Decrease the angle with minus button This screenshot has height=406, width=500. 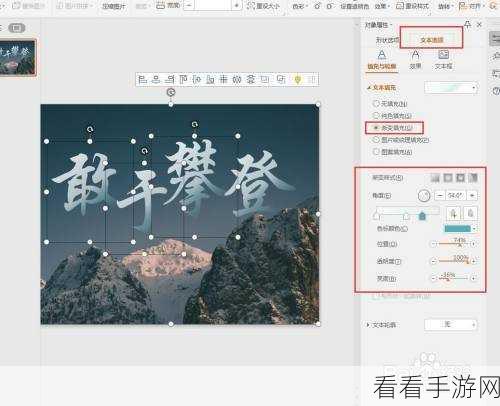440,196
